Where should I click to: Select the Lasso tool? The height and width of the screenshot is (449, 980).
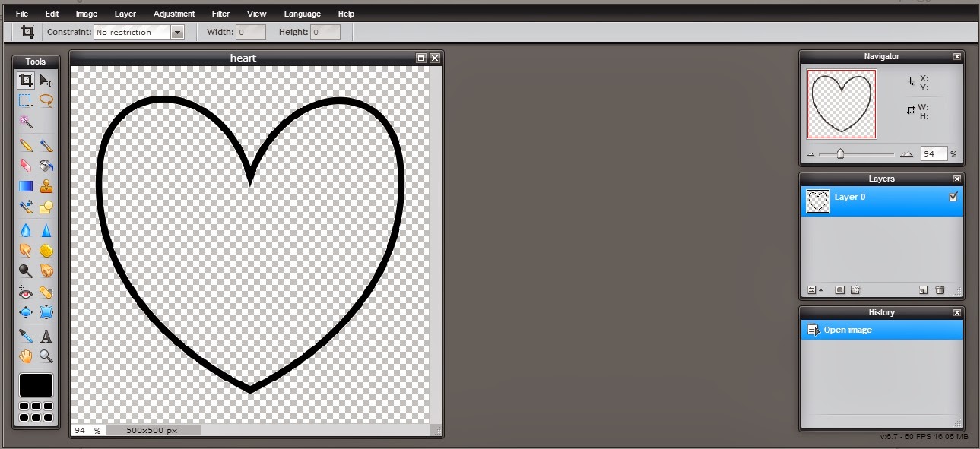tap(46, 100)
